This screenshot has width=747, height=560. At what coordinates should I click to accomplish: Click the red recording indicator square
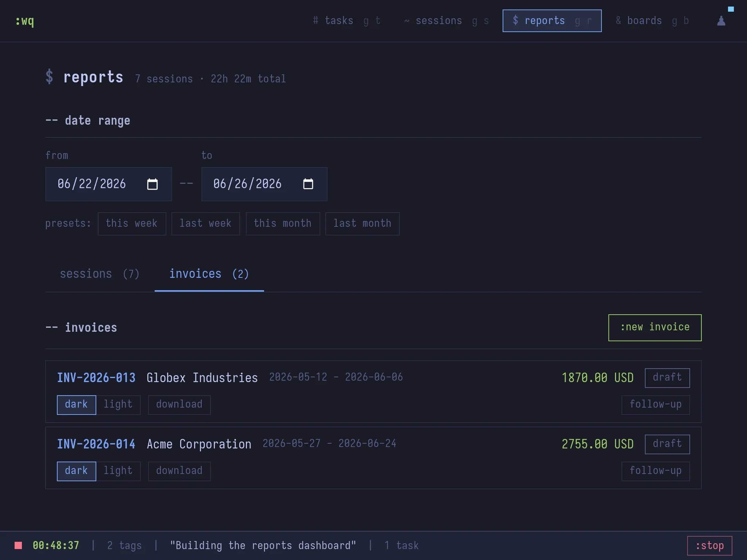[x=18, y=545]
